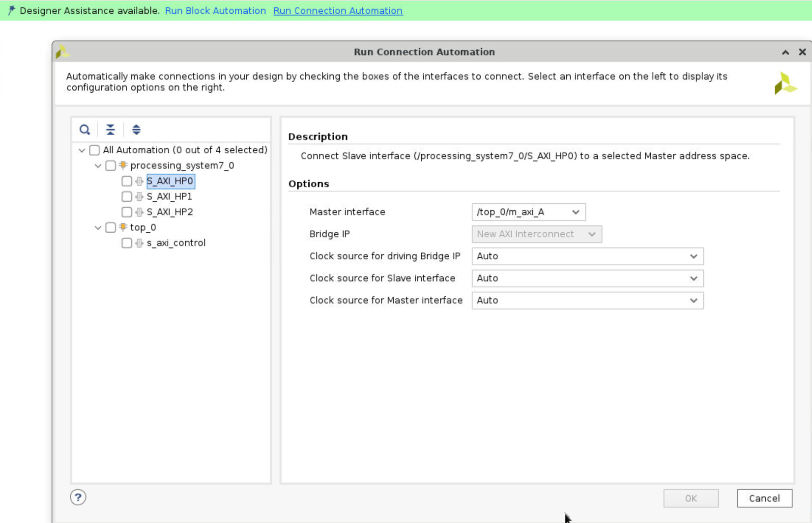The height and width of the screenshot is (523, 812).
Task: Collapse the top_0 tree node
Action: click(98, 228)
